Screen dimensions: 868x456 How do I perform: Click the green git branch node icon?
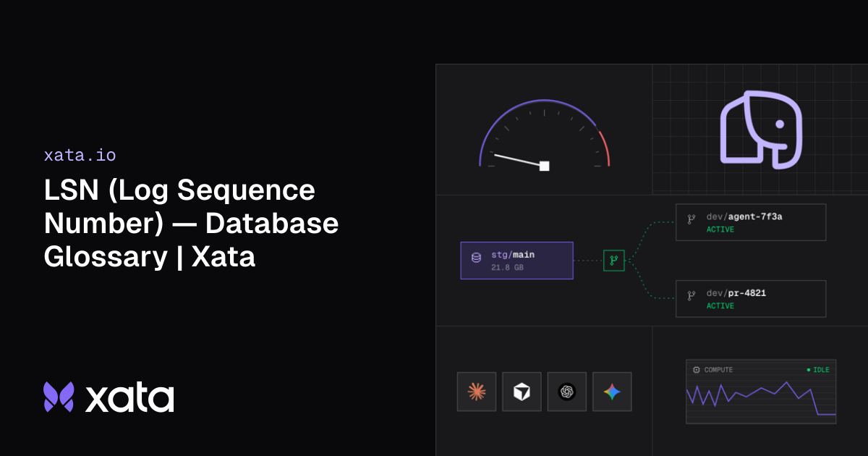coord(613,260)
